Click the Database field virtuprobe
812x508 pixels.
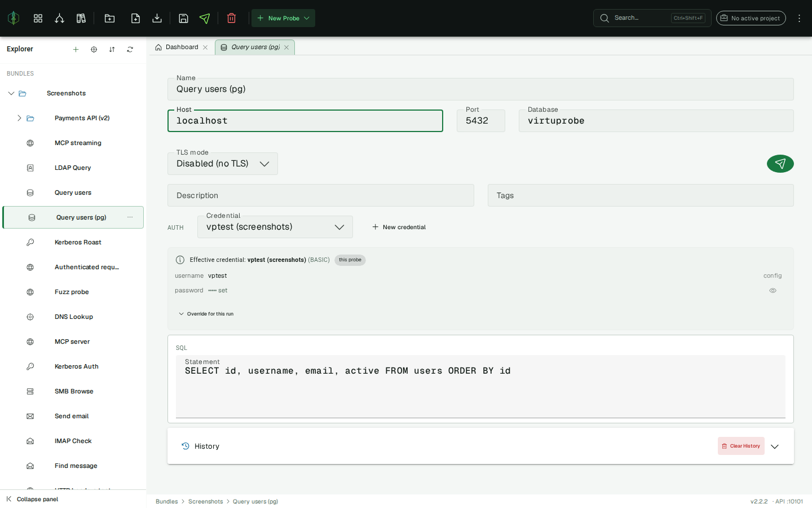point(656,121)
